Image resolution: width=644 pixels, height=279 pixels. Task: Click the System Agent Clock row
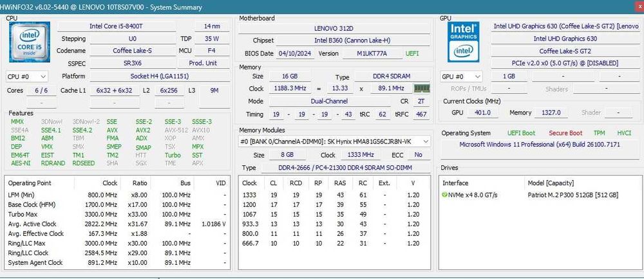[x=117, y=263]
